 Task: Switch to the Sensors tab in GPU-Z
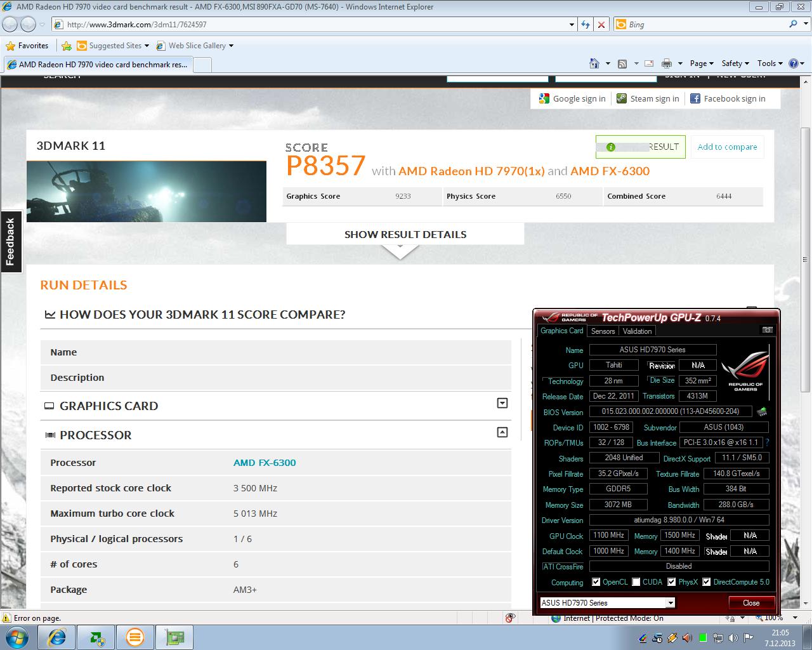pyautogui.click(x=603, y=331)
